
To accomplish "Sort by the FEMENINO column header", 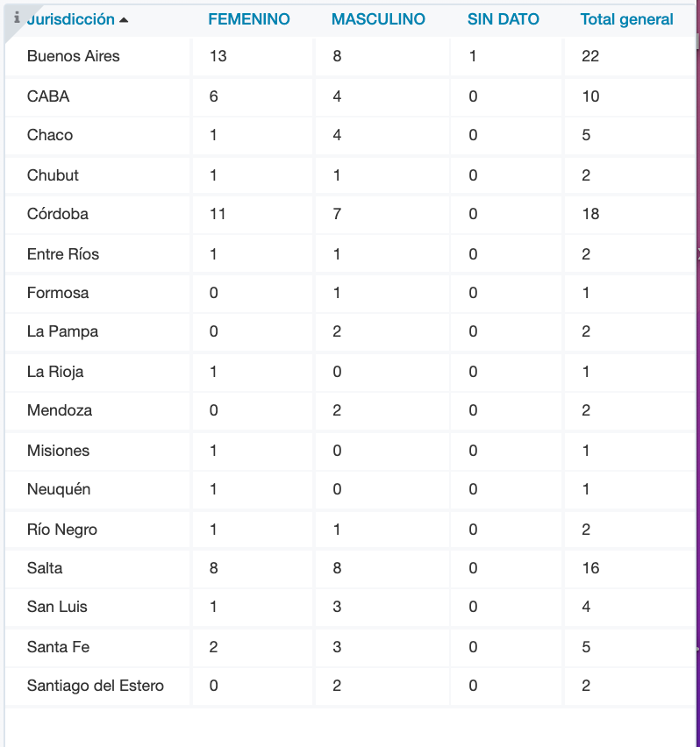I will pyautogui.click(x=249, y=19).
